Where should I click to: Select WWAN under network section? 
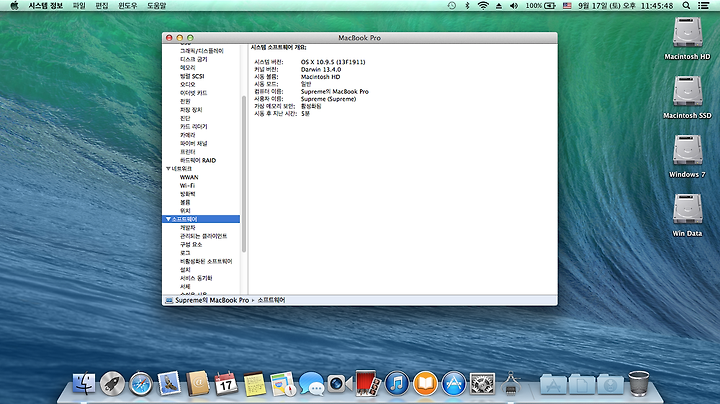pos(189,177)
